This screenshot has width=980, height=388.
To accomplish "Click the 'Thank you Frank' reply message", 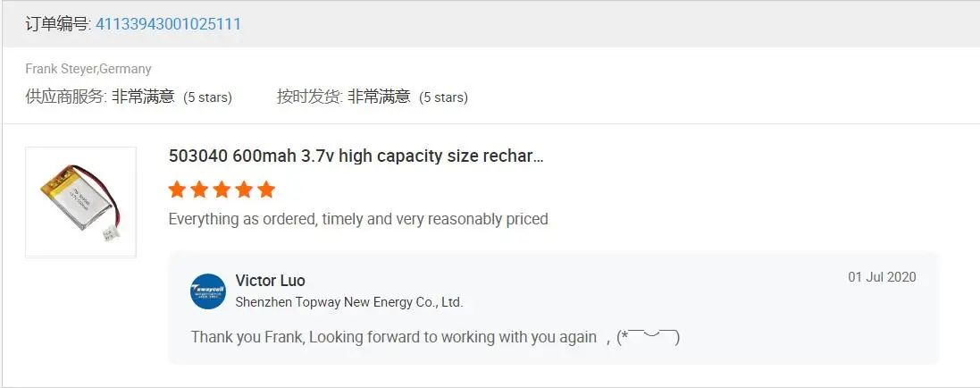I will (393, 337).
